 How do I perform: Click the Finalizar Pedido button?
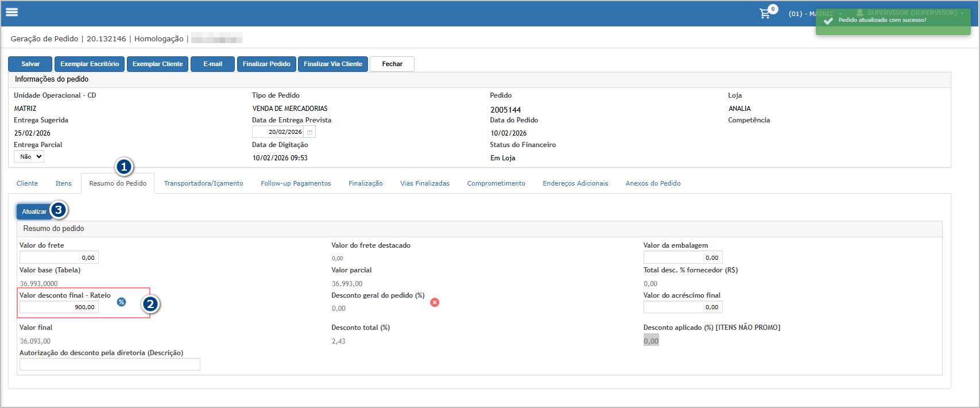pos(266,64)
